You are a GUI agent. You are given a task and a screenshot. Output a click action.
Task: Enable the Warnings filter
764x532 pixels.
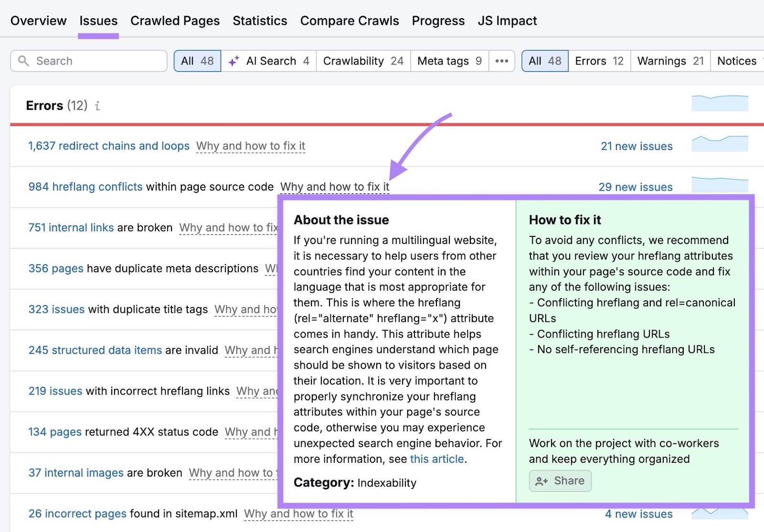click(669, 61)
